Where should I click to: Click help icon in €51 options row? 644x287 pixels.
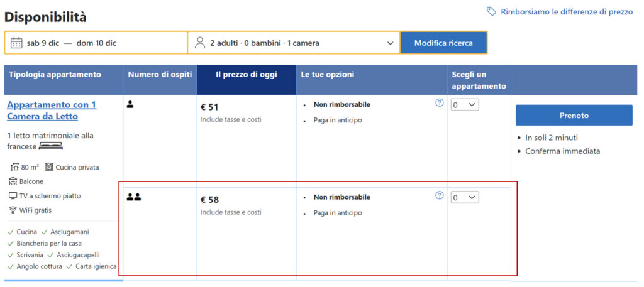[x=440, y=103]
